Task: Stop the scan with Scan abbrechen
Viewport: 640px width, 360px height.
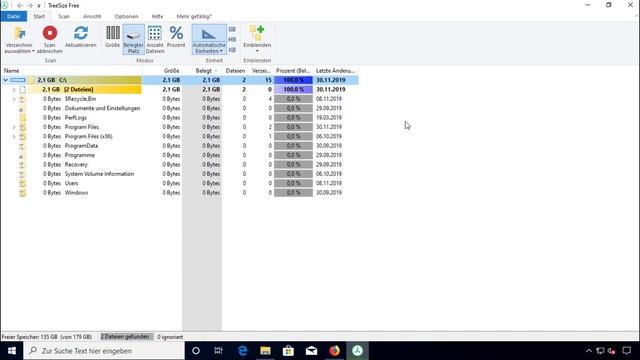Action: tap(50, 40)
